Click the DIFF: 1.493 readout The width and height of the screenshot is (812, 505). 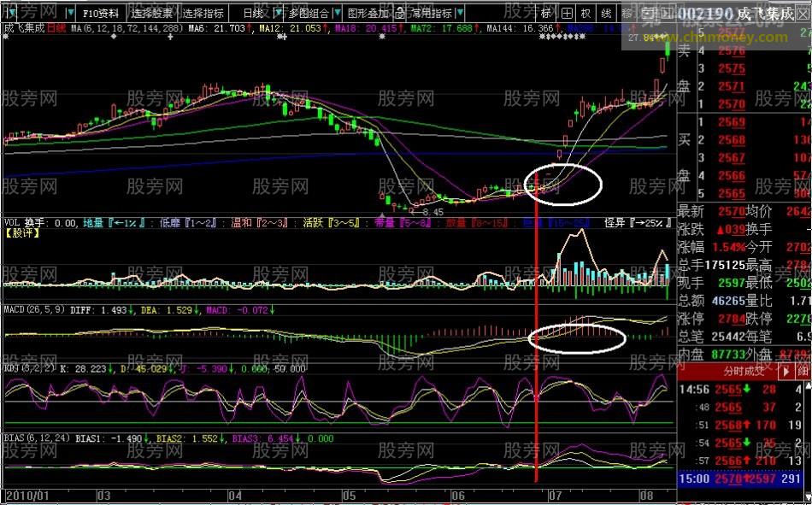(98, 309)
